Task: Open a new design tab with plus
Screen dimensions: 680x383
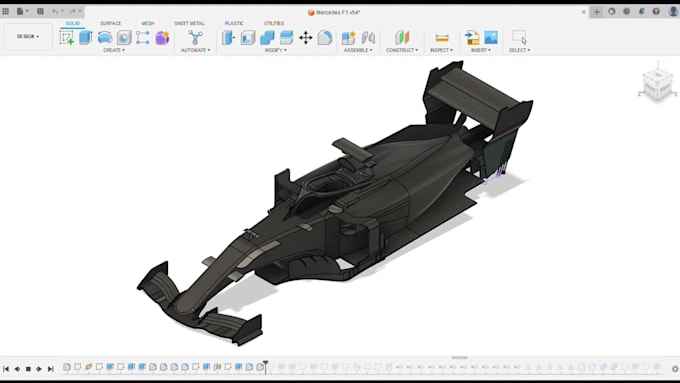Action: pos(597,12)
